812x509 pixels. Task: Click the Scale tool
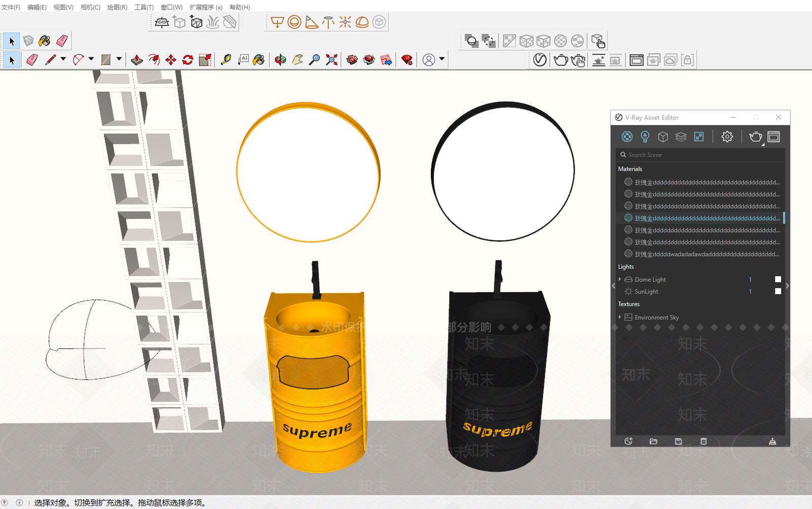(x=205, y=60)
